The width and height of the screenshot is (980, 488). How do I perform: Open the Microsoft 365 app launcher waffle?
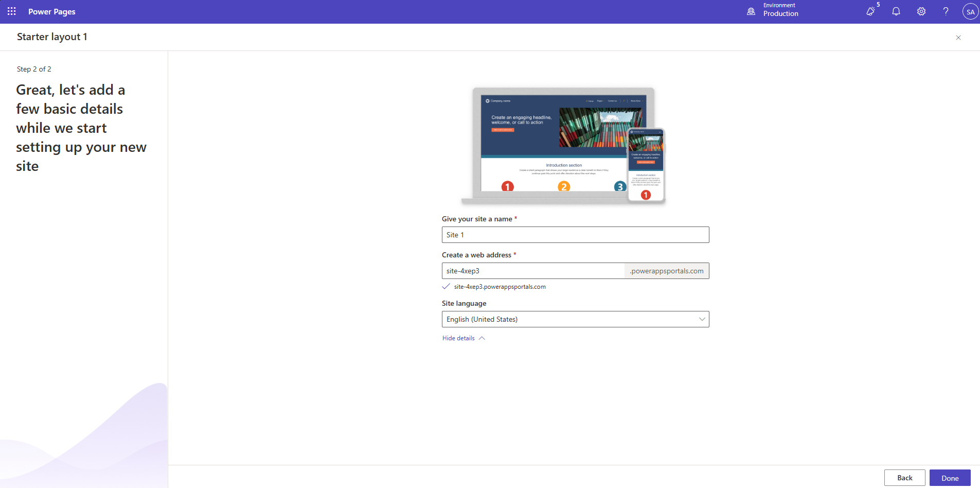[x=11, y=11]
